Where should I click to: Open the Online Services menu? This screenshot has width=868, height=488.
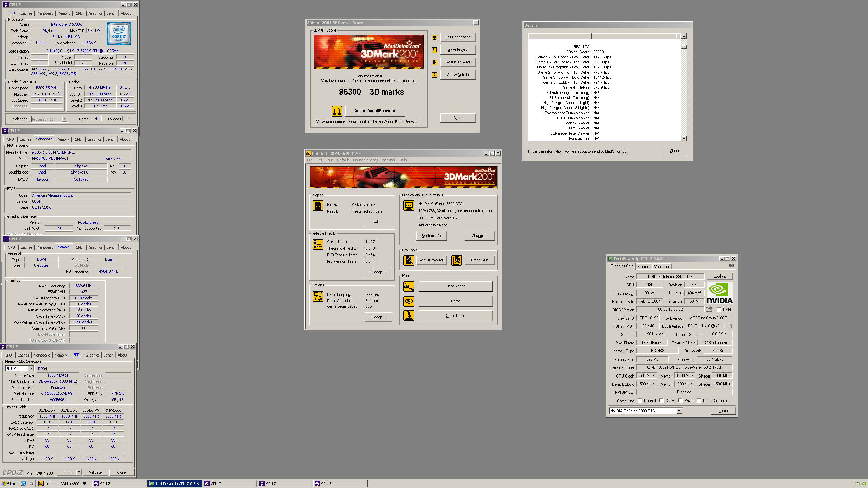(x=365, y=160)
